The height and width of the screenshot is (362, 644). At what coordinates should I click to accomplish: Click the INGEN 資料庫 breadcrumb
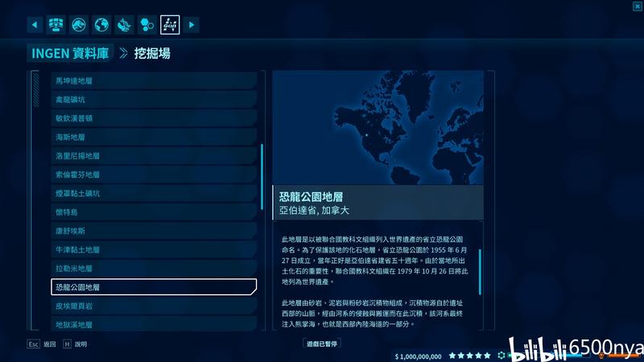click(70, 53)
